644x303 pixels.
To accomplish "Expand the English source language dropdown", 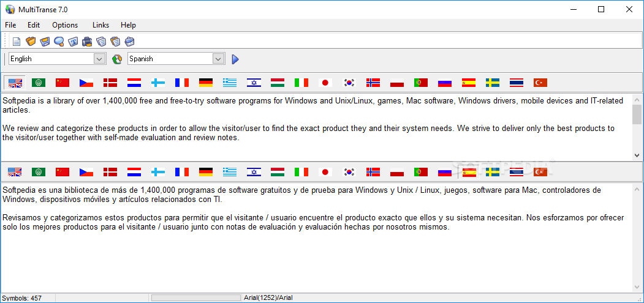I will coord(99,59).
